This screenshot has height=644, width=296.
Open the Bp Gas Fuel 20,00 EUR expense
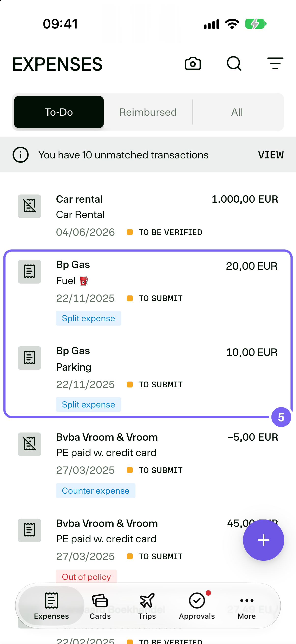pos(148,293)
